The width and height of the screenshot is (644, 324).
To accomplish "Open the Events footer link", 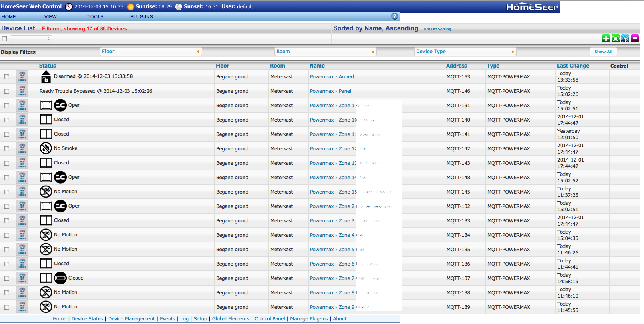I will (167, 319).
